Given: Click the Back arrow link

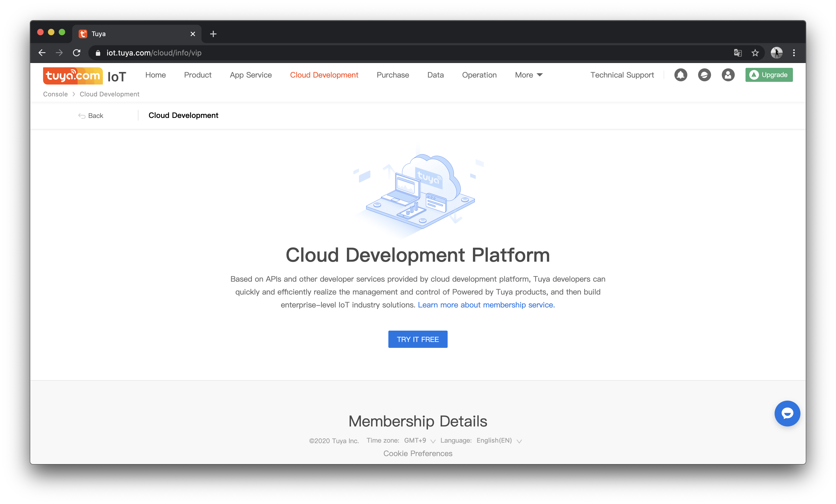Looking at the screenshot, I should [x=90, y=116].
